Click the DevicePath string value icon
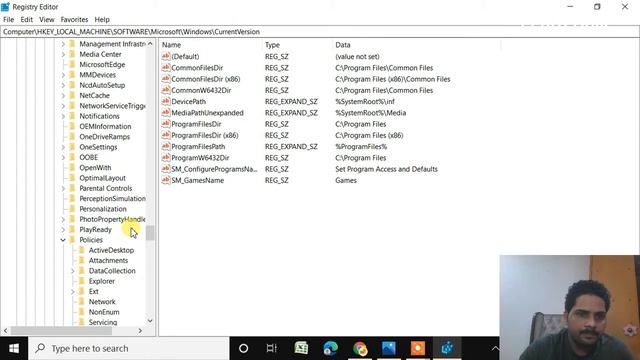The width and height of the screenshot is (640, 360). pyautogui.click(x=166, y=101)
